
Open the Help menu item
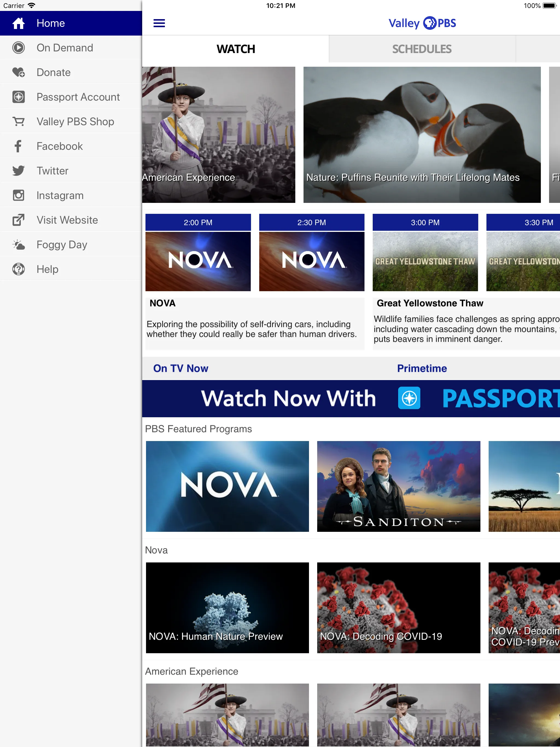[71, 269]
